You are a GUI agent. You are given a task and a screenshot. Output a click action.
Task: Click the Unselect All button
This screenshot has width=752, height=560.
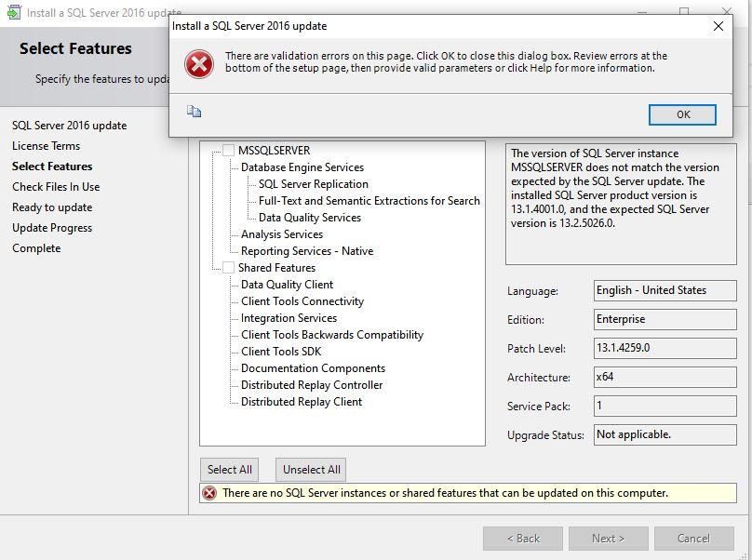[x=311, y=470]
